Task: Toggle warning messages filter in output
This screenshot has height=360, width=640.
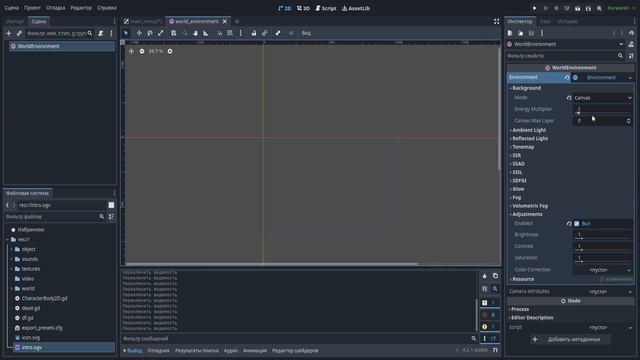Action: pos(489,327)
